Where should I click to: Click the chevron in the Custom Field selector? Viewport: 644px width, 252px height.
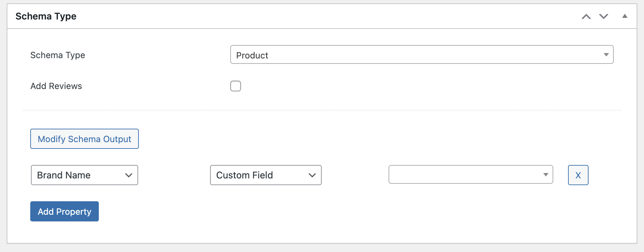tap(312, 175)
